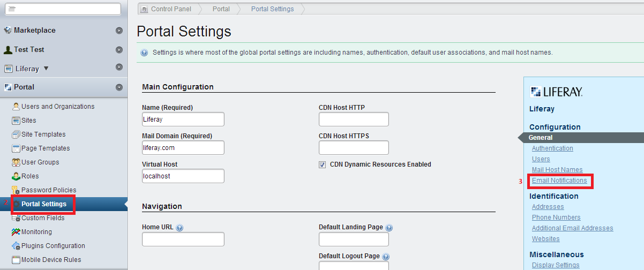Click the Portal section icon

click(8, 87)
